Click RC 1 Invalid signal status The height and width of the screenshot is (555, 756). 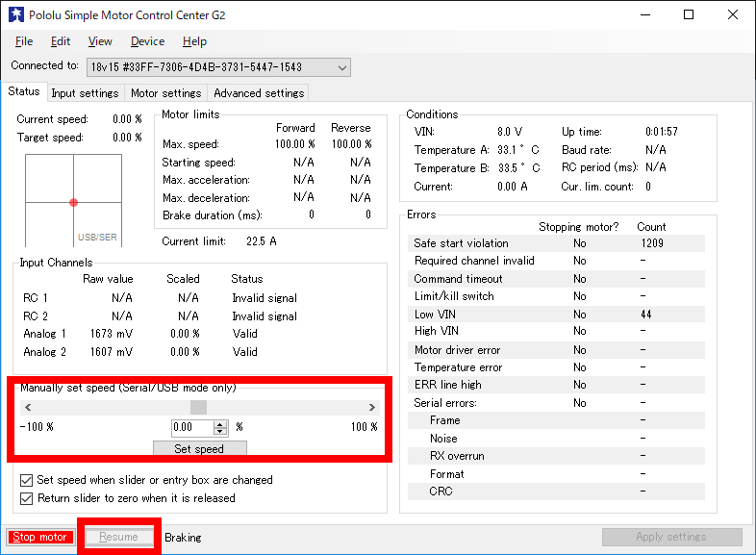(x=265, y=298)
